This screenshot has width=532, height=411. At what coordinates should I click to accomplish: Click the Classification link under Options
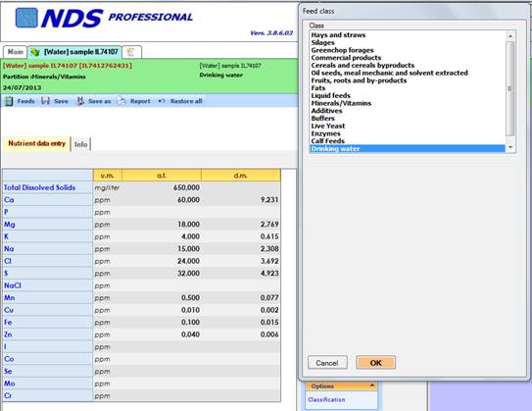(326, 400)
